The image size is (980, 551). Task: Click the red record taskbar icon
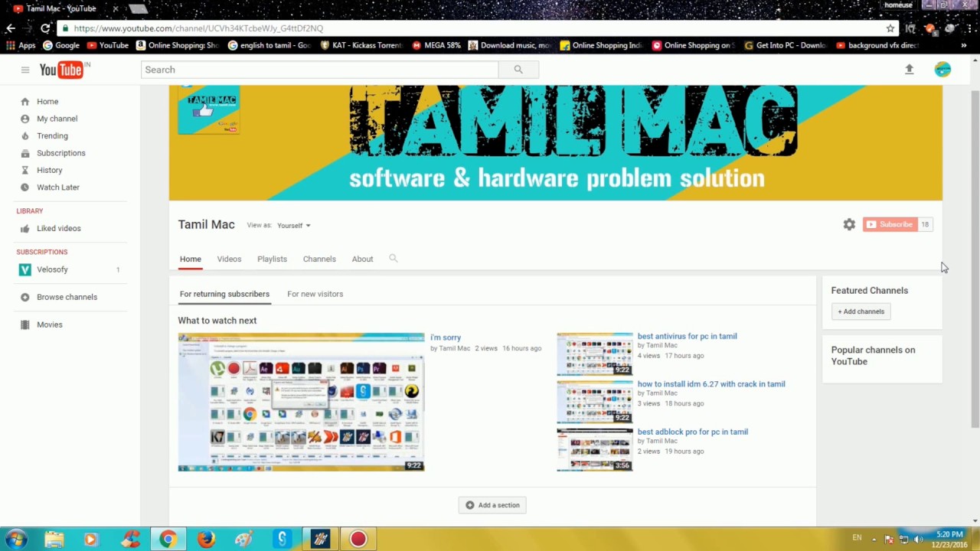point(358,539)
